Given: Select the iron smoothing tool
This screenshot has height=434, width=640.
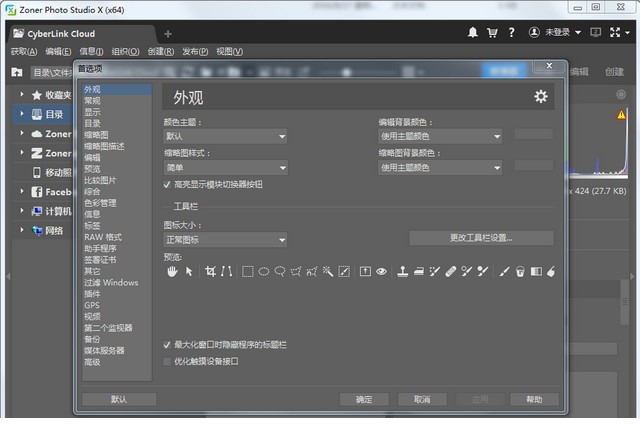Looking at the screenshot, I should pos(419,272).
